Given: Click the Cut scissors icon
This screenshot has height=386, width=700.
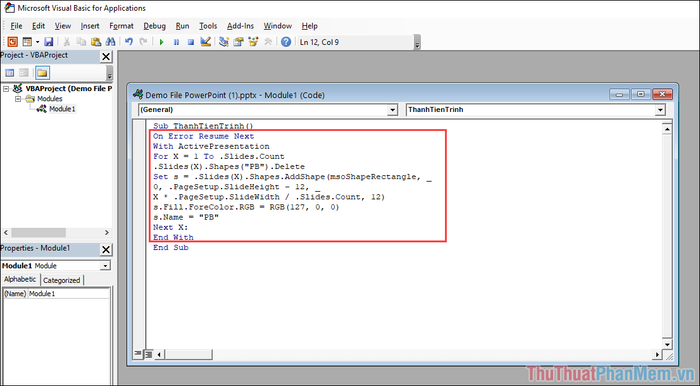Looking at the screenshot, I should click(x=67, y=42).
